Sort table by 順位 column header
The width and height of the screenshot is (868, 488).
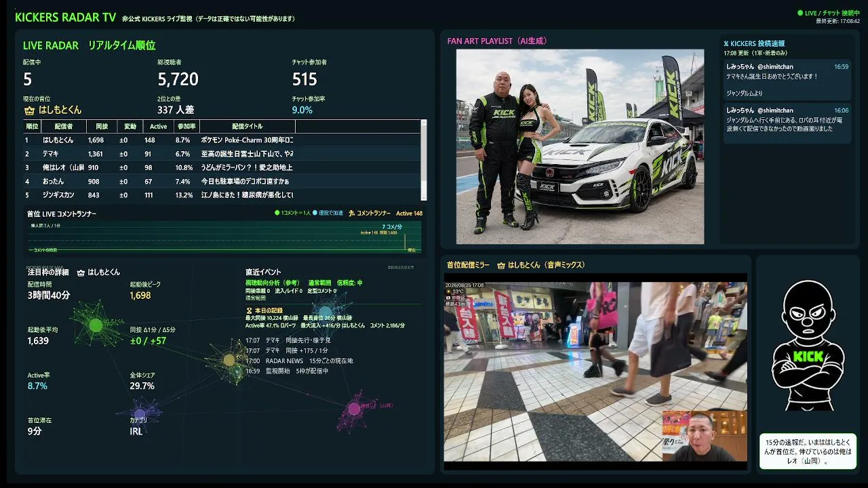32,126
